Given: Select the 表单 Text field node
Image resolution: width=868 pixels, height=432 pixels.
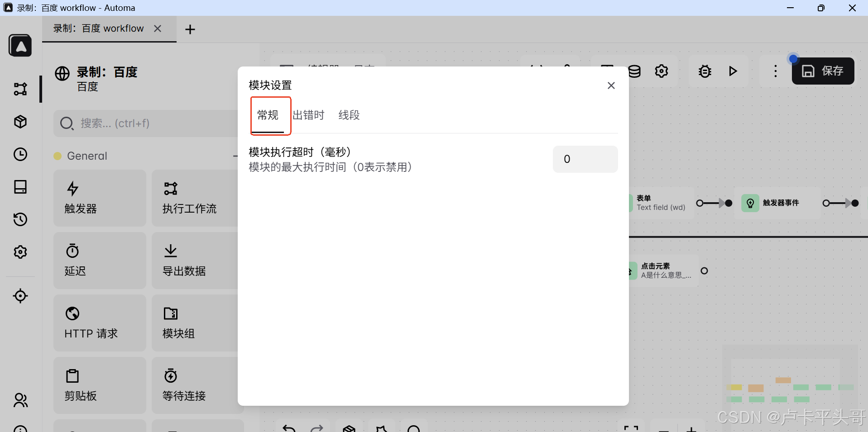Looking at the screenshot, I should click(661, 203).
